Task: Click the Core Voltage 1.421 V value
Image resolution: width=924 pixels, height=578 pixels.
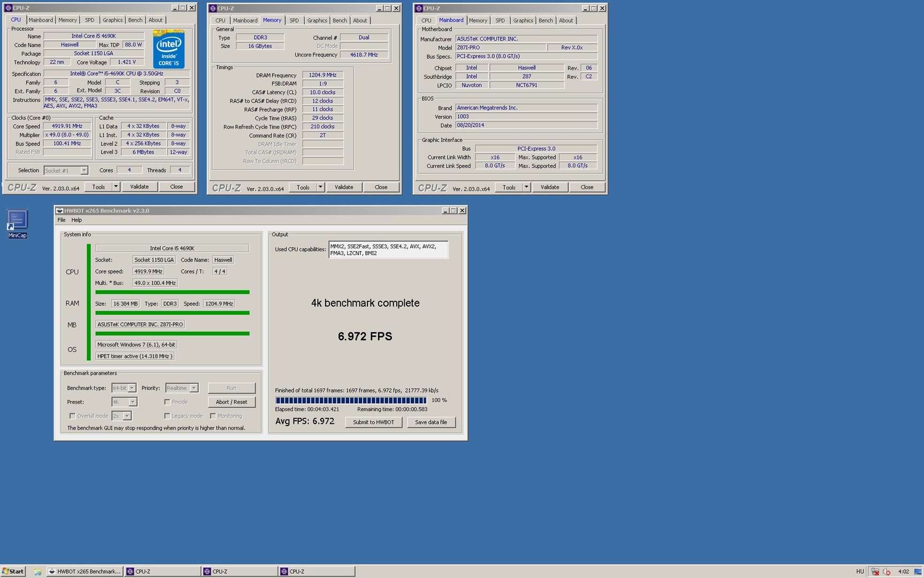Action: [126, 62]
